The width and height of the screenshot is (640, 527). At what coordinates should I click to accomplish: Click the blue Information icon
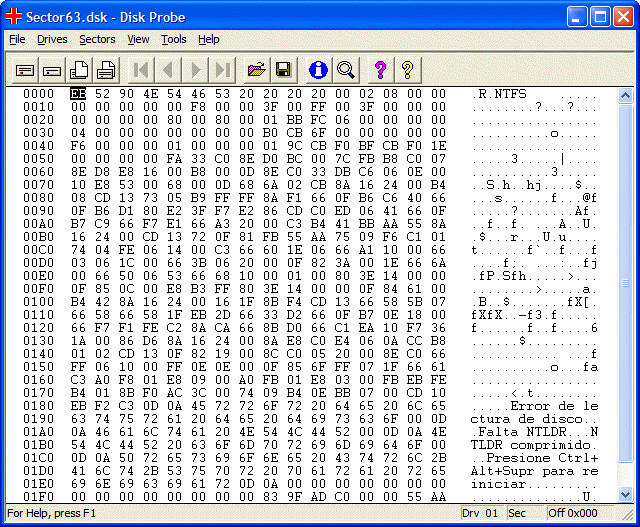(x=318, y=70)
